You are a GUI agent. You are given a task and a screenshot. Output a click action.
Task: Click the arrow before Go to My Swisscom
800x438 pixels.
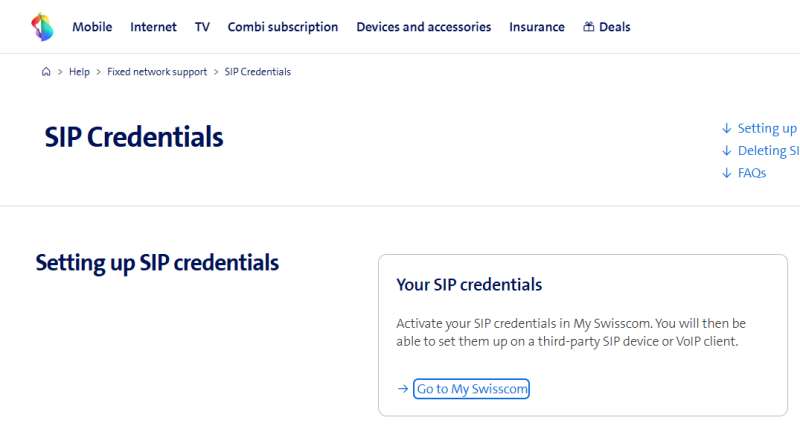[x=402, y=389]
